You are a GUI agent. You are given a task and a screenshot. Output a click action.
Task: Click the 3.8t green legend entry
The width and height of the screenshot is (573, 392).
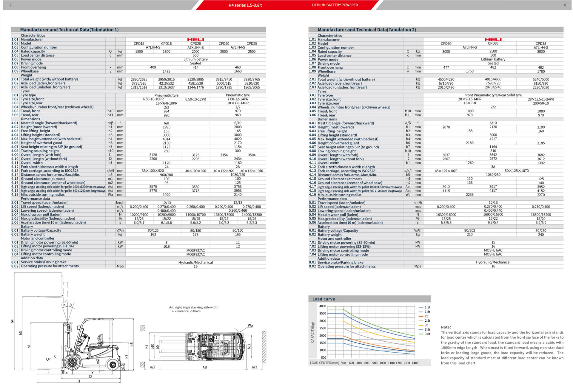(427, 334)
